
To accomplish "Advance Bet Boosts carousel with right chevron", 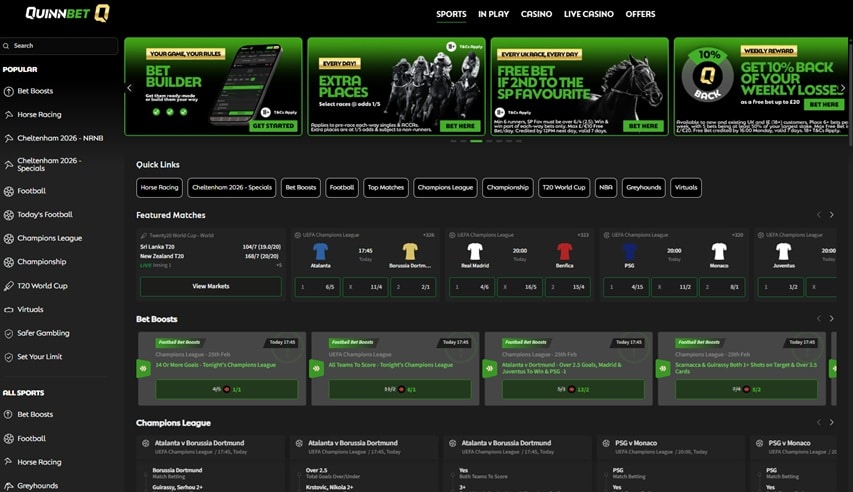I will point(831,318).
